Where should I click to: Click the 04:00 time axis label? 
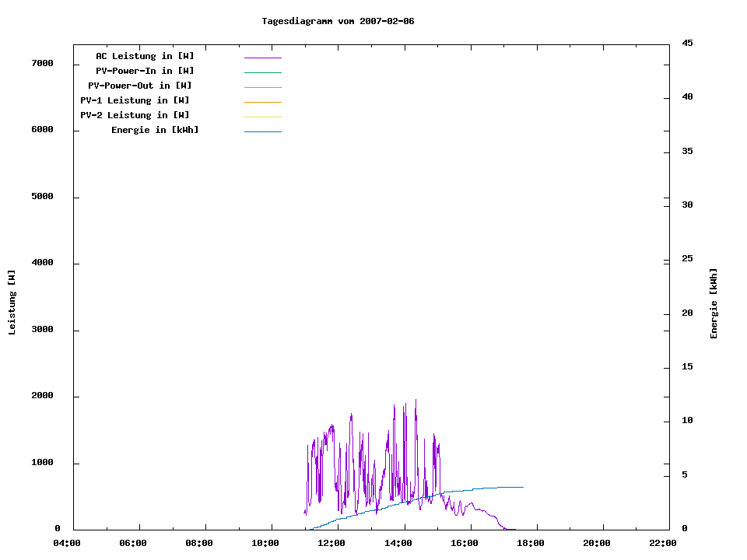(67, 543)
